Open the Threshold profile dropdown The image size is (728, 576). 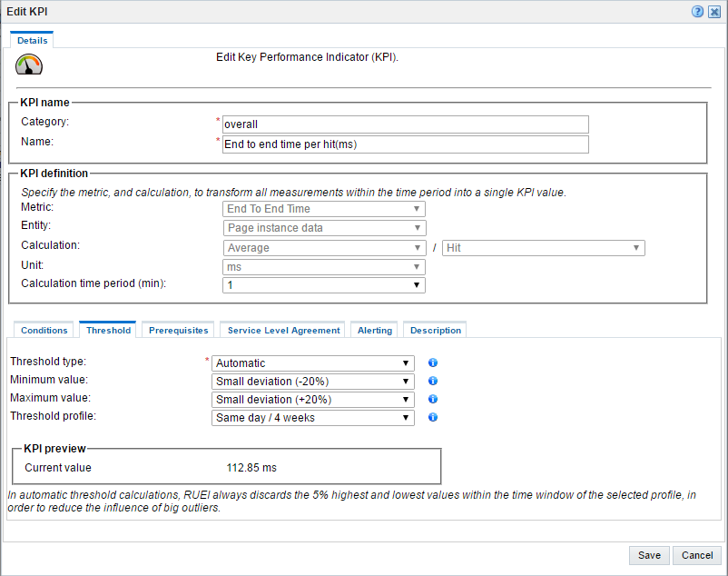[x=313, y=418]
